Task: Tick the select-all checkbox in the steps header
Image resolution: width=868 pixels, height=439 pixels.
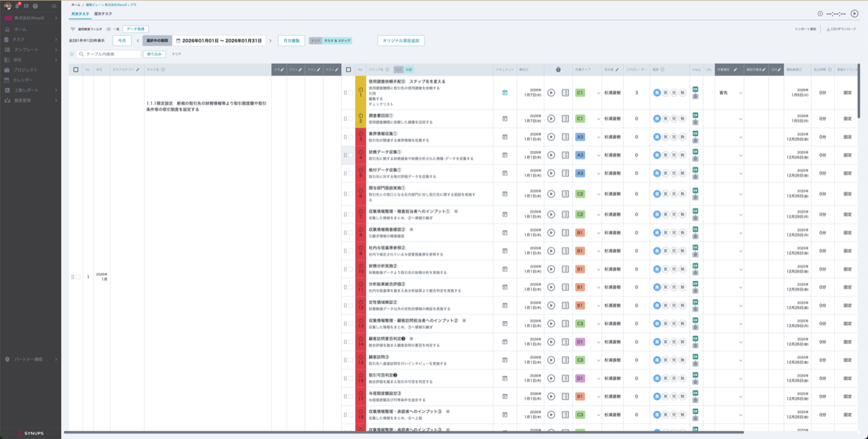Action: (x=349, y=69)
